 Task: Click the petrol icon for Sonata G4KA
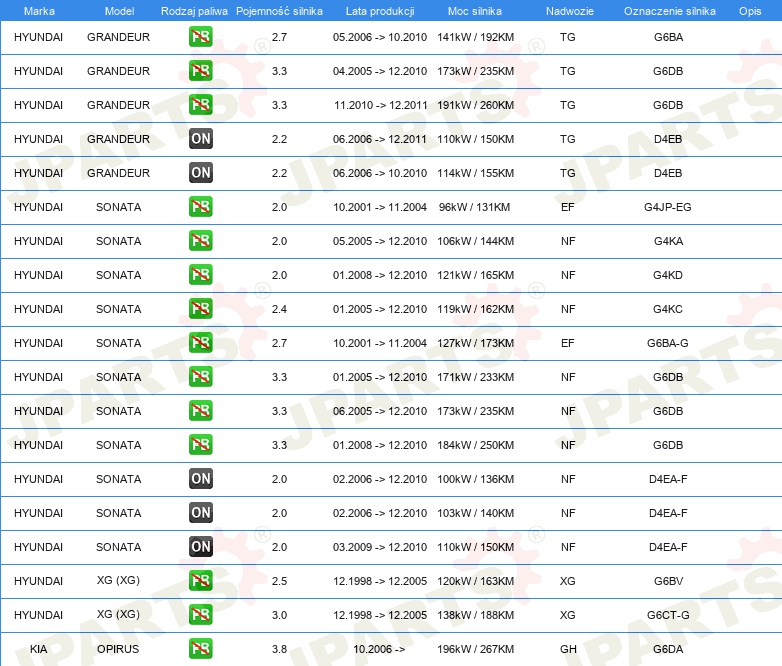coord(200,240)
